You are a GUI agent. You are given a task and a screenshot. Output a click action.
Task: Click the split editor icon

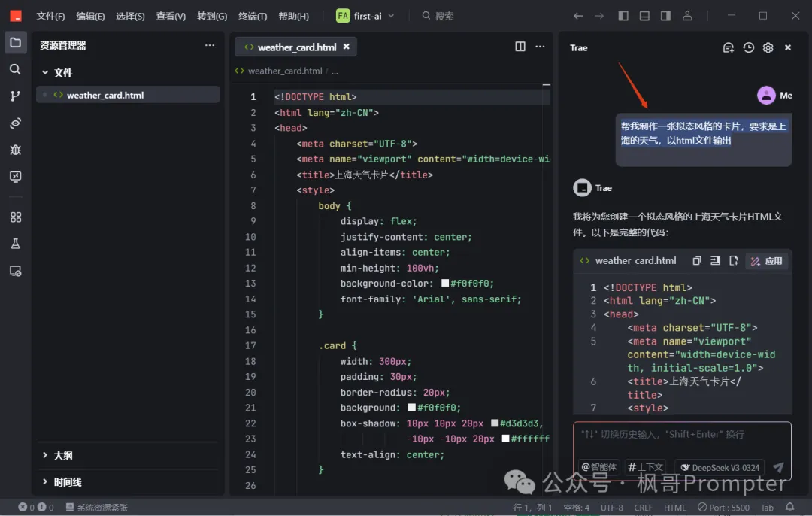(520, 47)
